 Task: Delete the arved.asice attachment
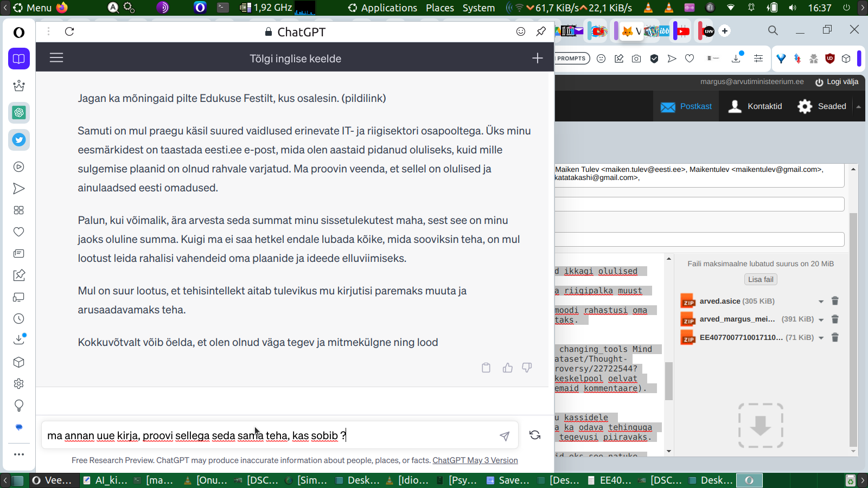coord(835,301)
